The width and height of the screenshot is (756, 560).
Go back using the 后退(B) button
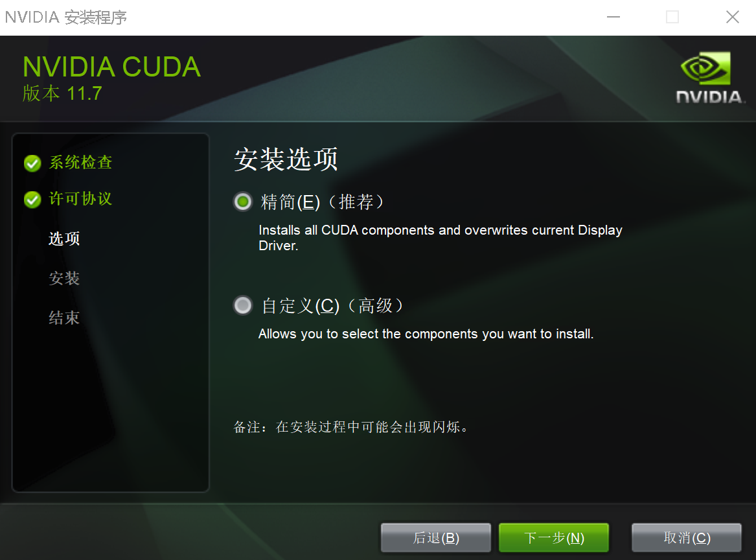pos(436,537)
